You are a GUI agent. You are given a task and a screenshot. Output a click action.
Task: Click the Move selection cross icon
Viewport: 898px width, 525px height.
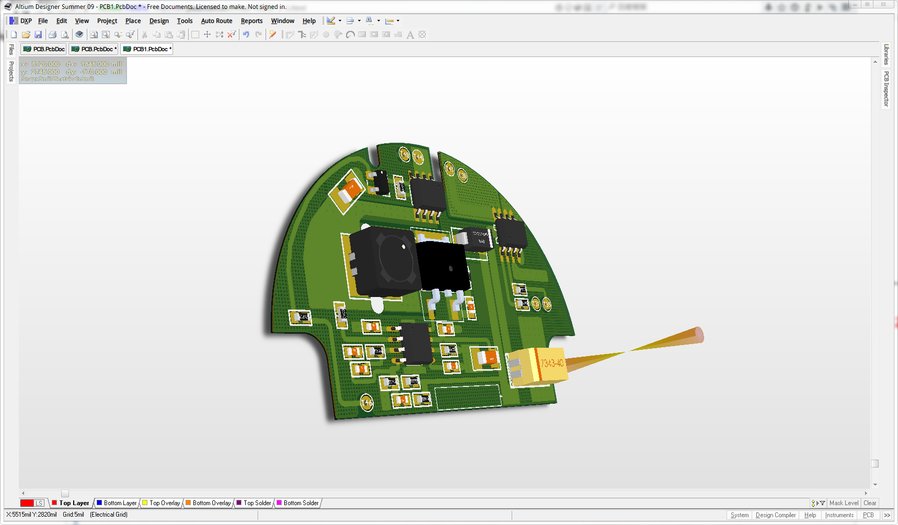(x=207, y=35)
